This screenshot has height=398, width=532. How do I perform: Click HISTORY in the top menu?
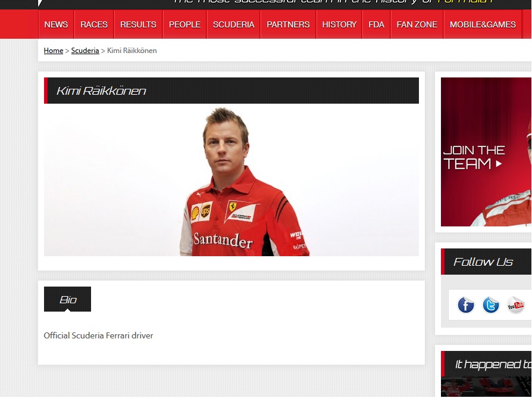[339, 24]
